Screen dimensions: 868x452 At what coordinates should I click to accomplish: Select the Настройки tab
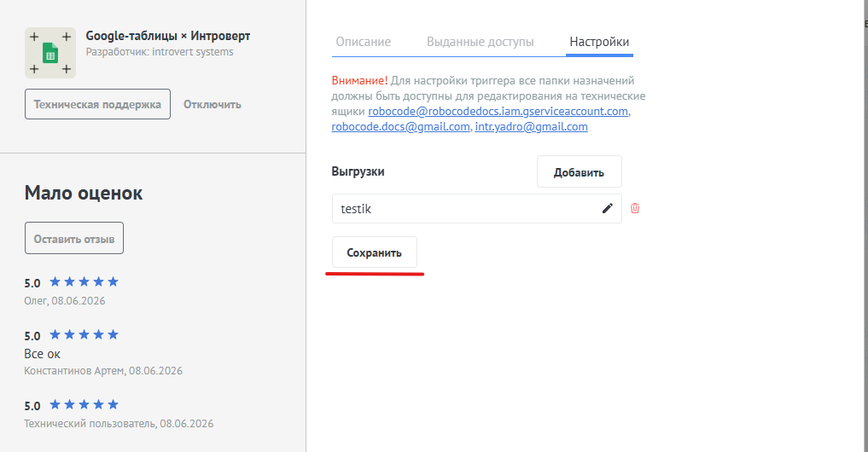coord(599,42)
